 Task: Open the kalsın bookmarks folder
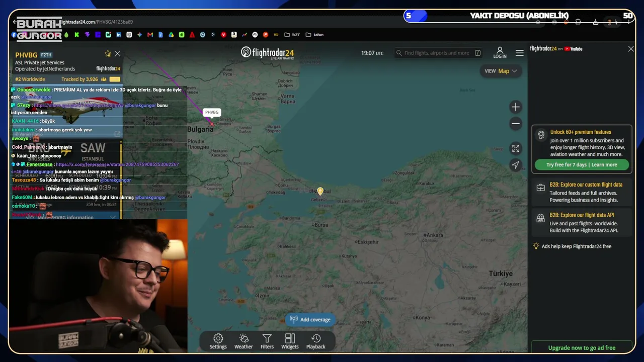click(x=314, y=35)
